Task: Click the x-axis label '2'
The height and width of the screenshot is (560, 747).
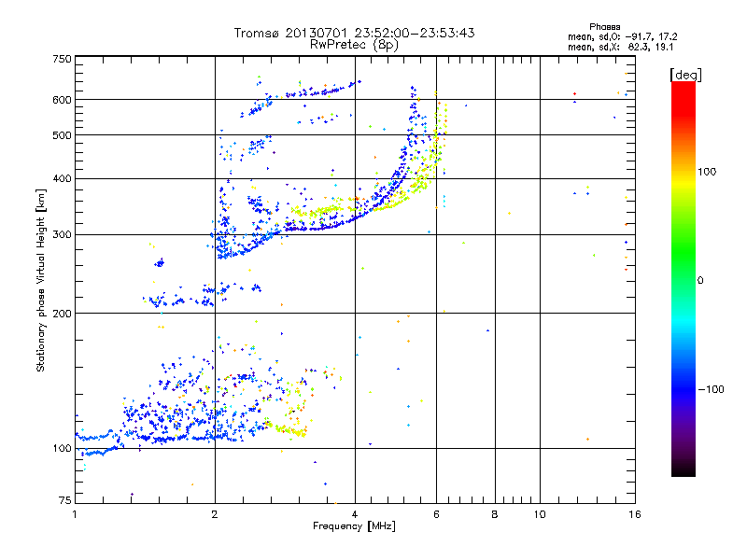Action: [x=215, y=514]
